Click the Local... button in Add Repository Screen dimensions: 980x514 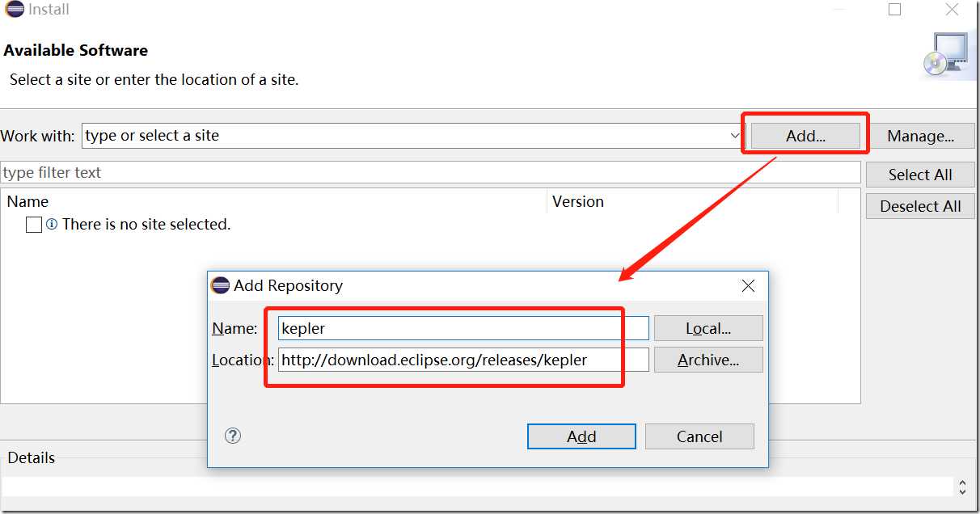(708, 328)
